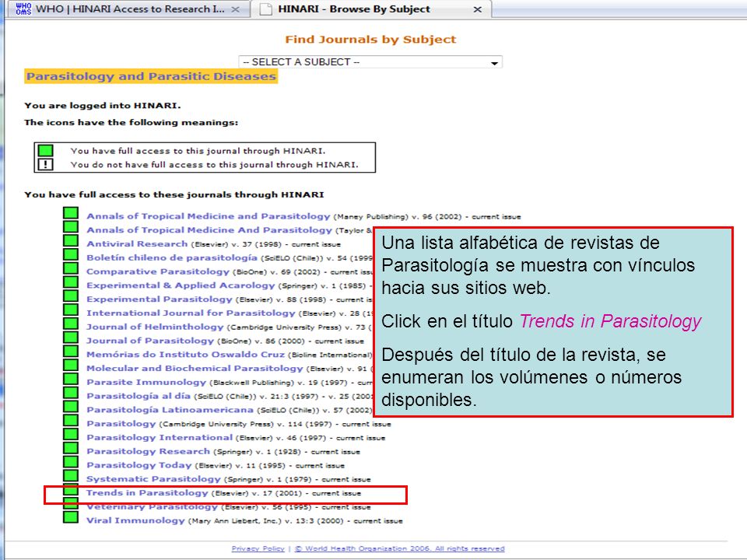This screenshot has width=747, height=560.
Task: Click the green full-access icon in the legend
Action: [45, 150]
